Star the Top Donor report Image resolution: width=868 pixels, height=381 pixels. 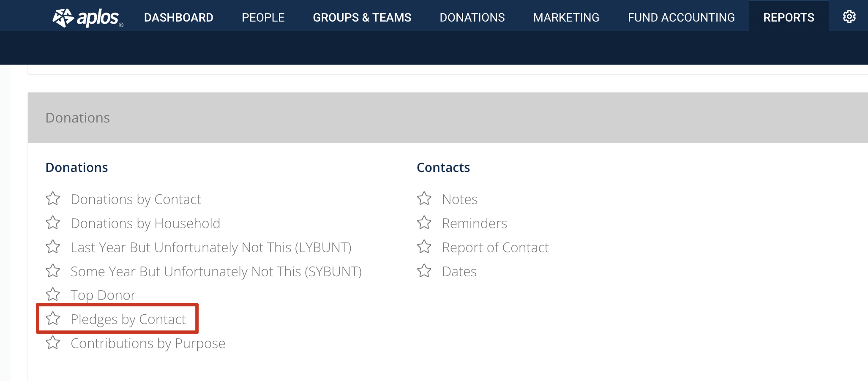(x=53, y=294)
